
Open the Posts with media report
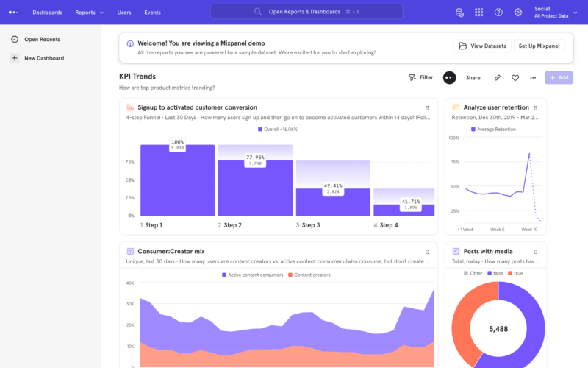(x=488, y=251)
